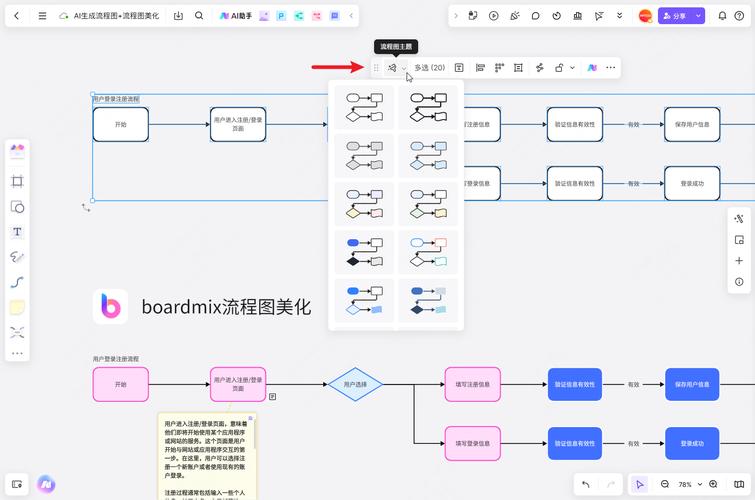The width and height of the screenshot is (755, 500).
Task: Open the share button dropdown arrow
Action: (698, 16)
